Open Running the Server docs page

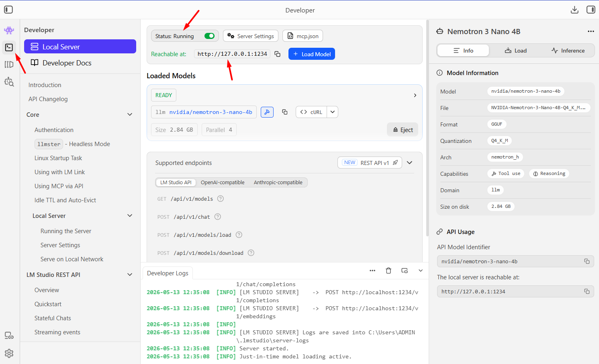(66, 231)
